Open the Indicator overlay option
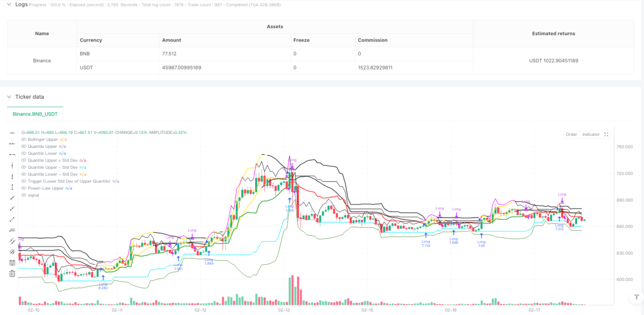Image resolution: width=644 pixels, height=315 pixels. [x=591, y=134]
